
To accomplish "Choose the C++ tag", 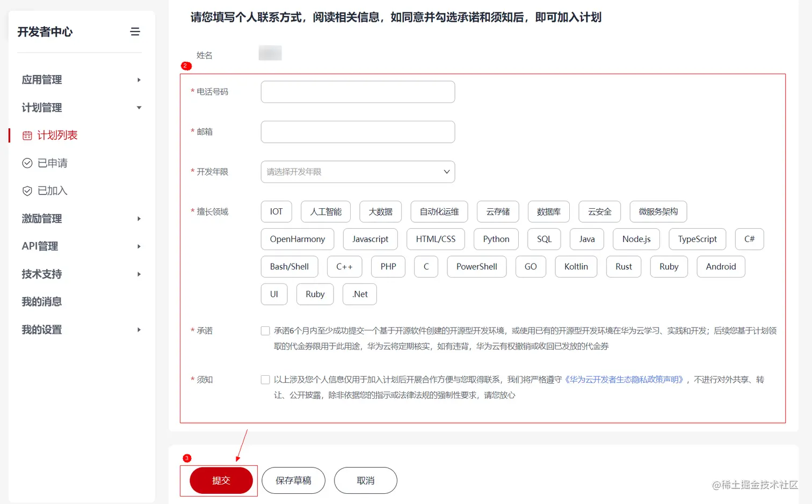I will pos(345,267).
